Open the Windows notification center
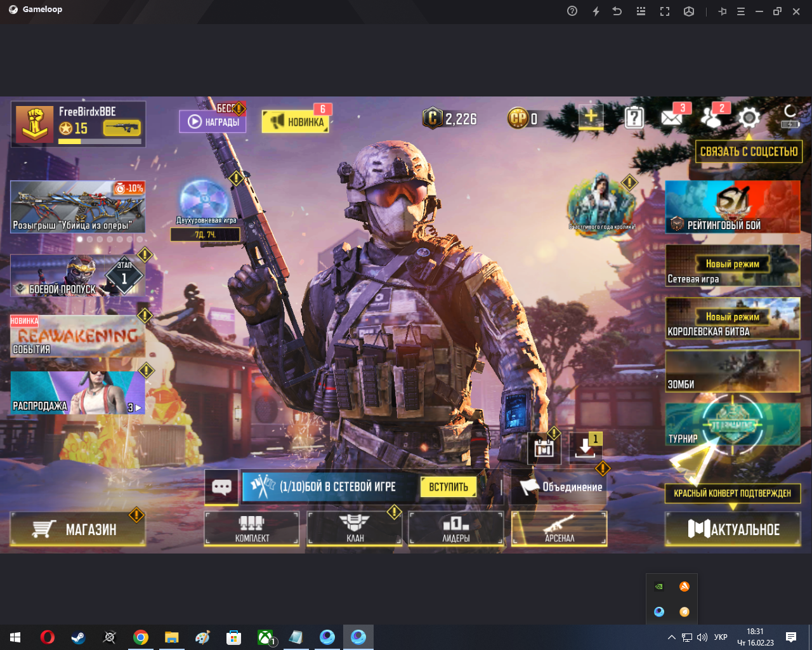 pyautogui.click(x=791, y=637)
